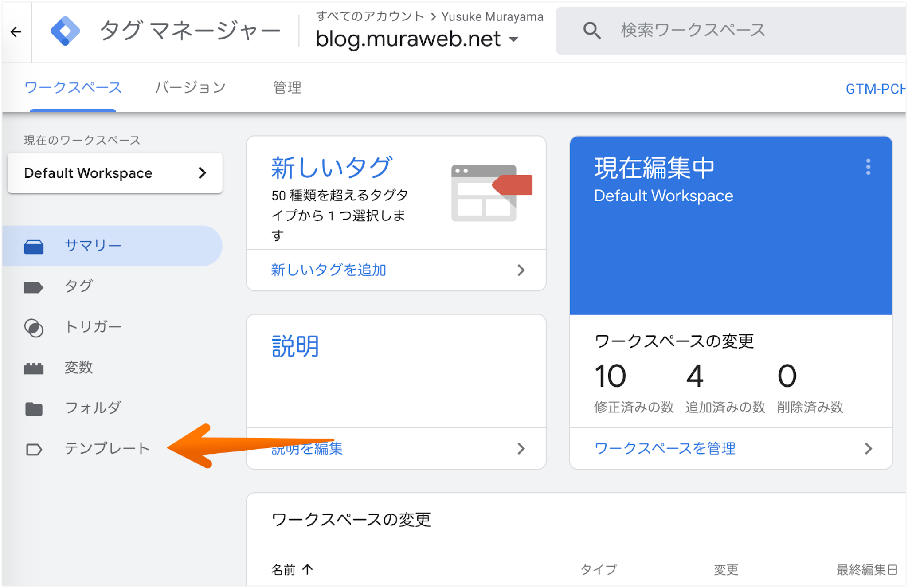Viewport: 908px width, 588px height.
Task: Click the 新しいタグ card heading
Action: 332,168
